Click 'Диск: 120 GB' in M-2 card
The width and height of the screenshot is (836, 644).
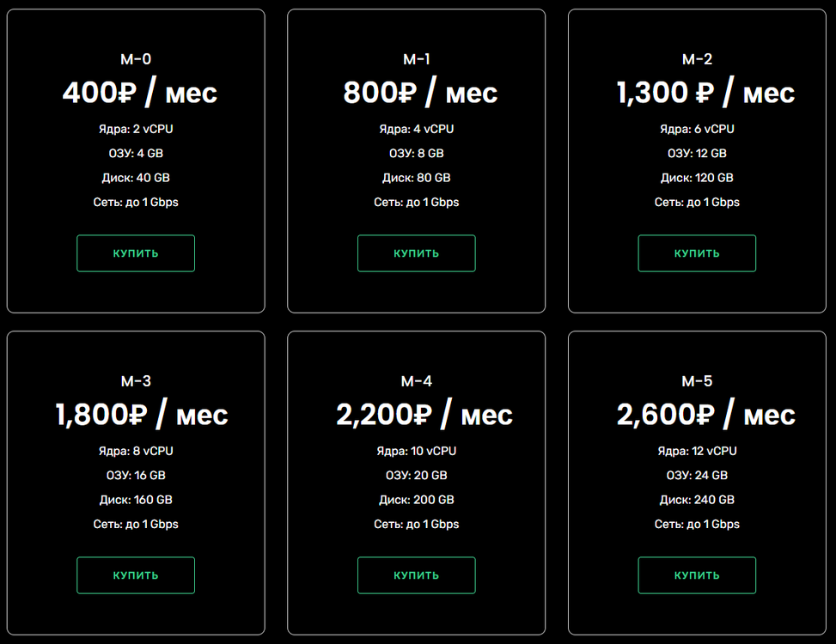tap(697, 178)
